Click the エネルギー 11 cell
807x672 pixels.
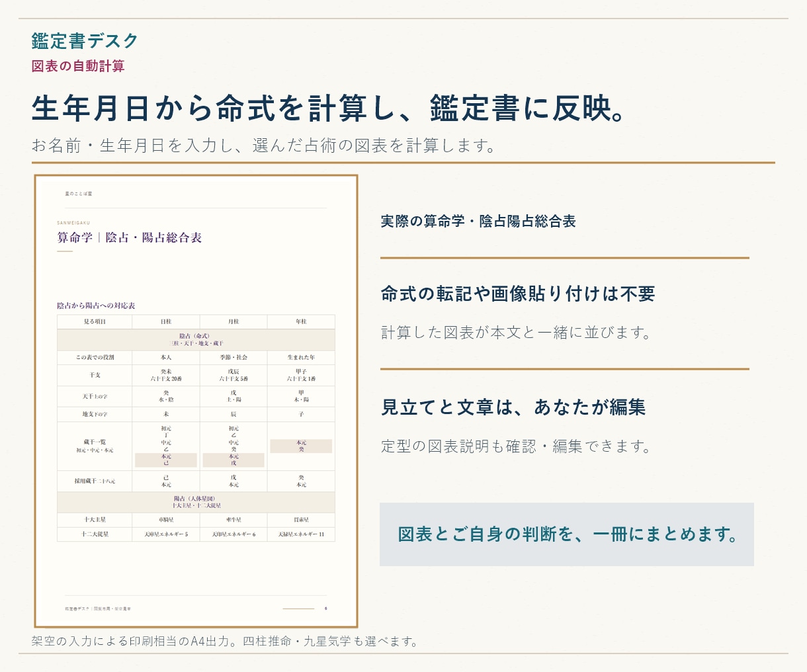tap(301, 534)
